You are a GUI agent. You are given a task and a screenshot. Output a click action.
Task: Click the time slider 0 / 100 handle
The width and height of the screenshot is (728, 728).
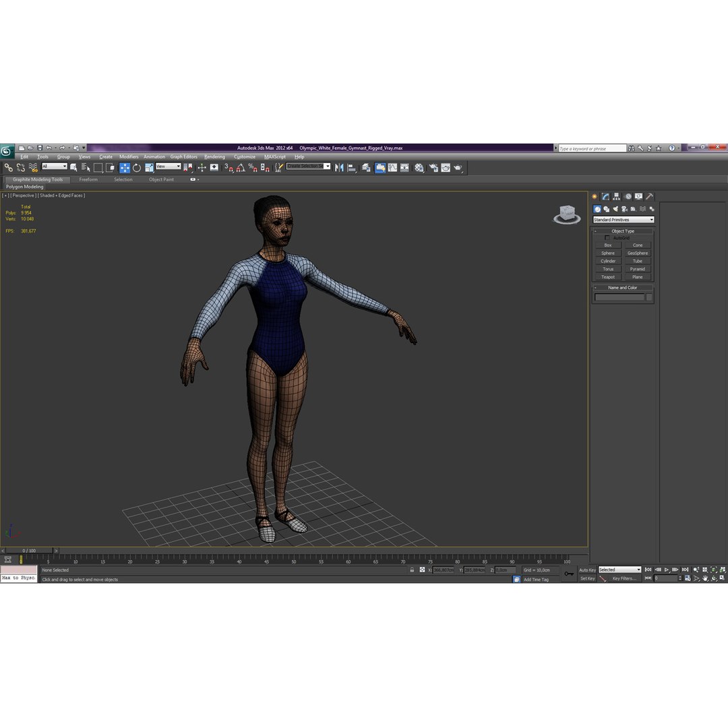pyautogui.click(x=29, y=551)
